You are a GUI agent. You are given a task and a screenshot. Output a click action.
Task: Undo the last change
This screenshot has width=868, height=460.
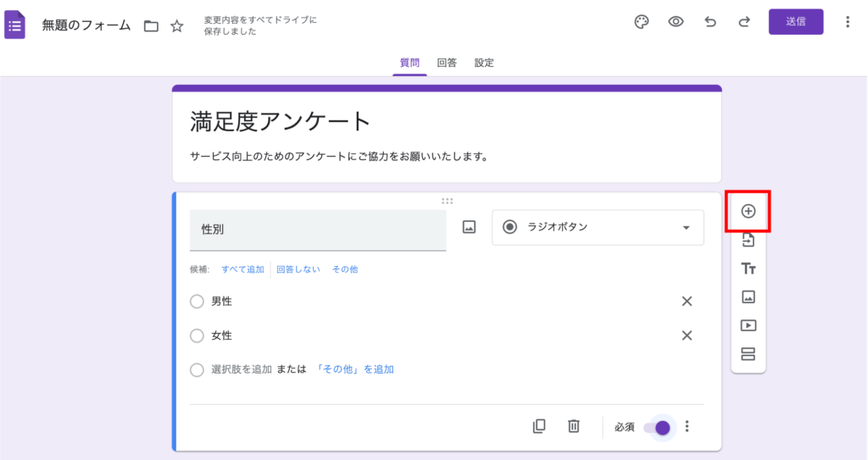710,22
